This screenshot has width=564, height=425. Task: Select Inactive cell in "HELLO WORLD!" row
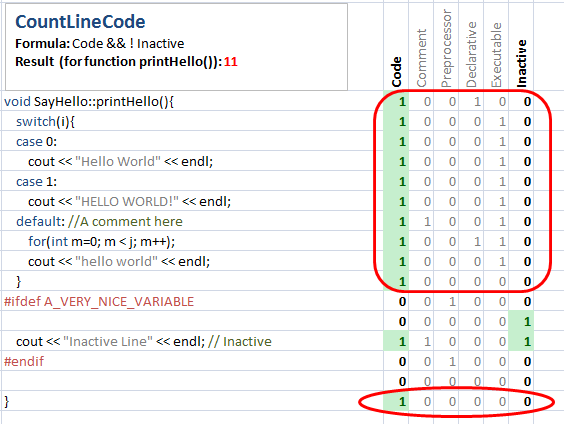[x=521, y=202]
